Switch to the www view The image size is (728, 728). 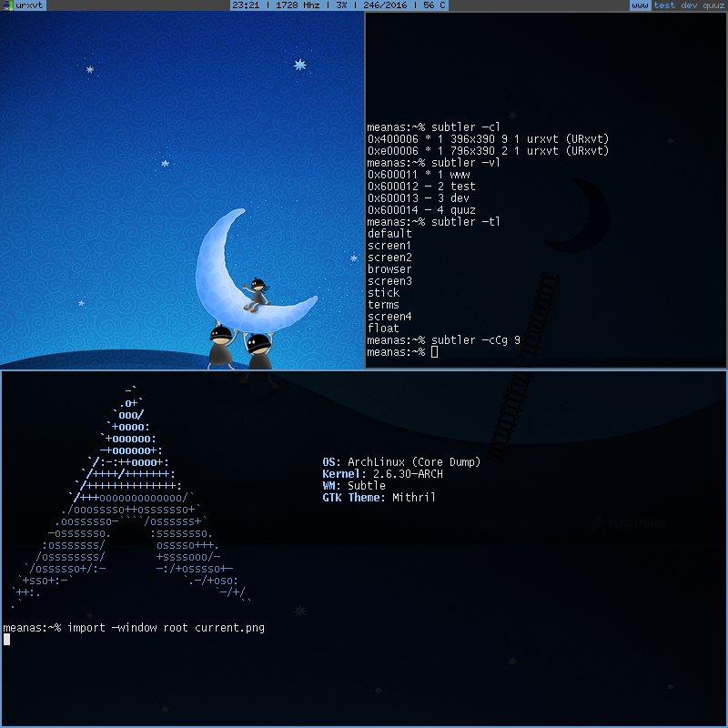point(641,5)
